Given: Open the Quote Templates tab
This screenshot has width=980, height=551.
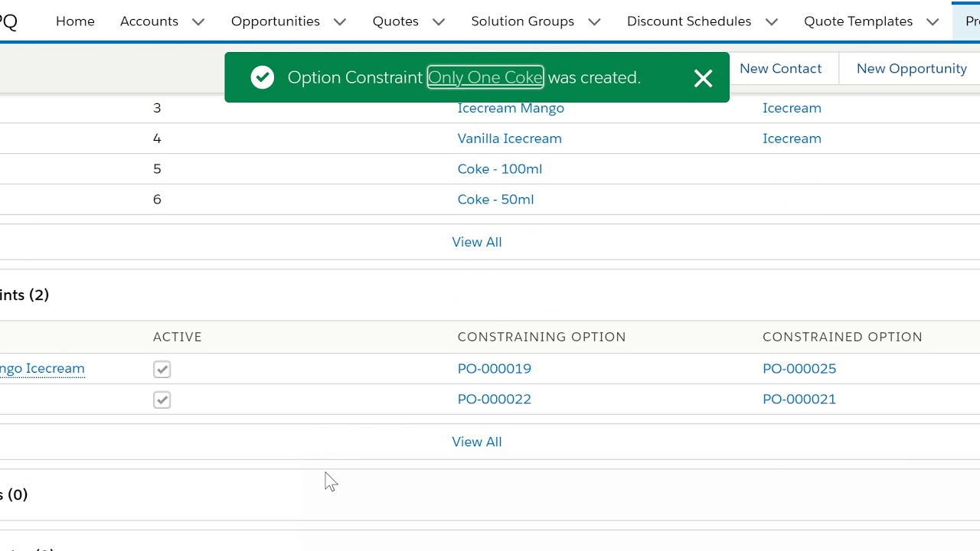Looking at the screenshot, I should (x=858, y=21).
